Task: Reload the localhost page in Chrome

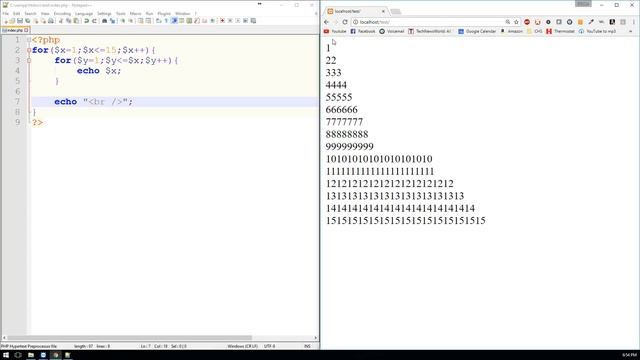Action: click(x=345, y=22)
